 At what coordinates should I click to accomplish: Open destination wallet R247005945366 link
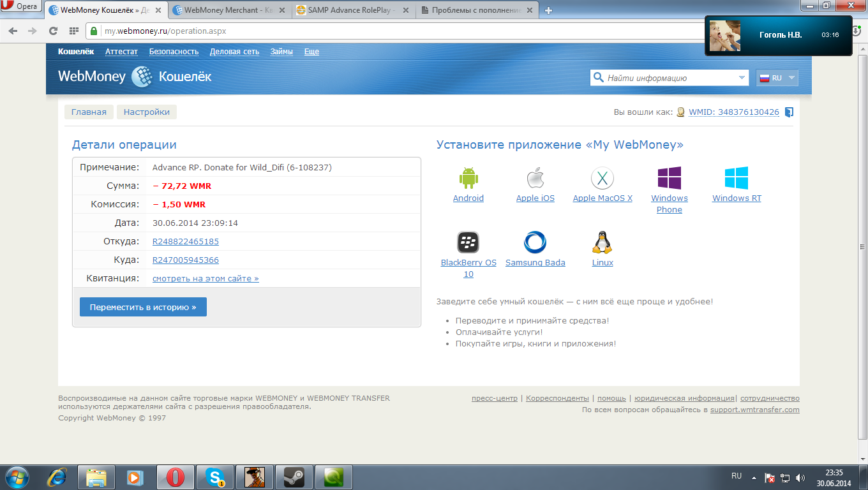[186, 260]
